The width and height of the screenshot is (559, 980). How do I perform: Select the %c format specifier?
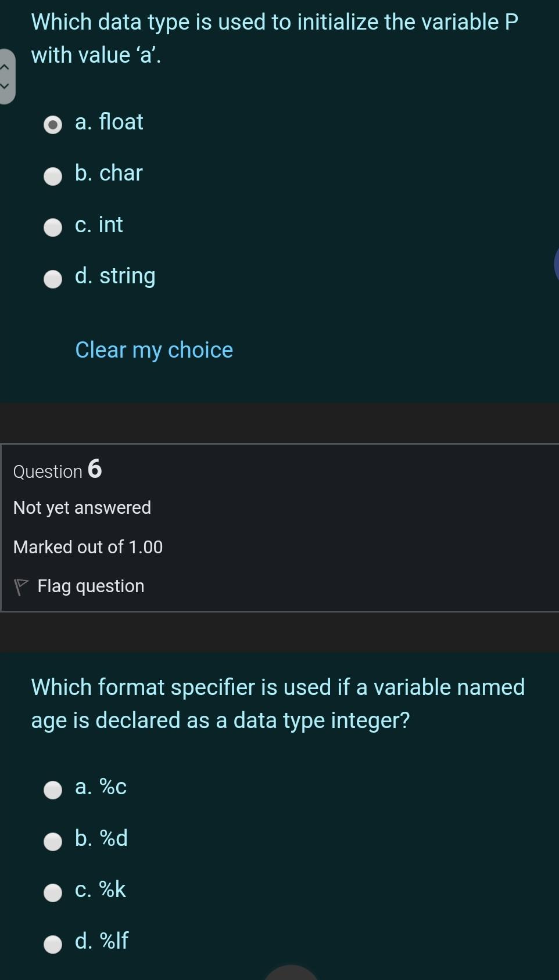pos(53,790)
